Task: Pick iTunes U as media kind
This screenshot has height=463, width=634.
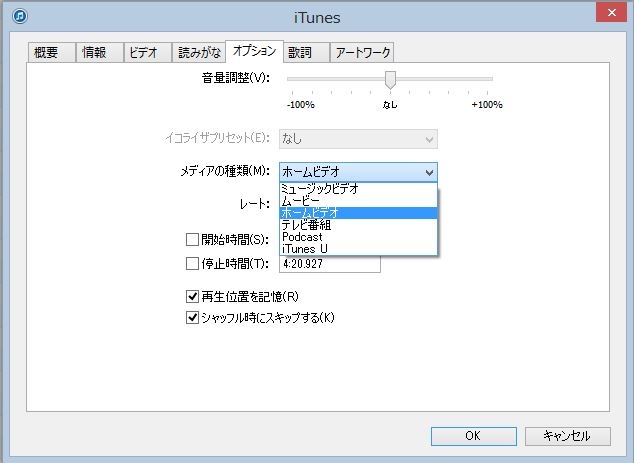Action: [x=359, y=249]
